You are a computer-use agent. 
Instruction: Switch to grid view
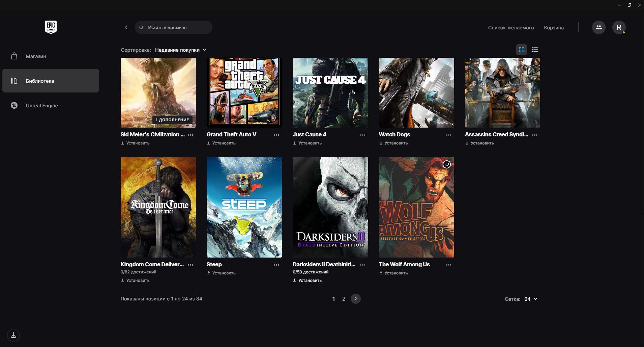(x=522, y=50)
